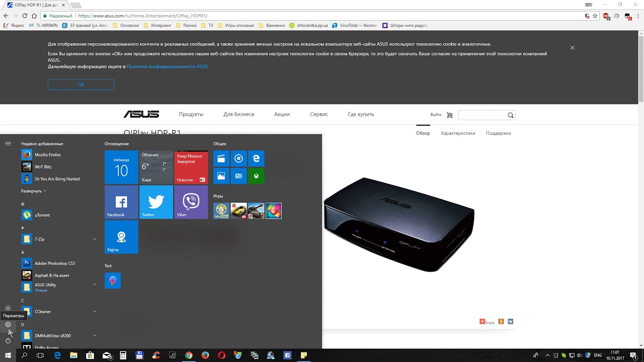Open the Fallout Shelter game tile
The width and height of the screenshot is (644, 362).
coord(221,211)
